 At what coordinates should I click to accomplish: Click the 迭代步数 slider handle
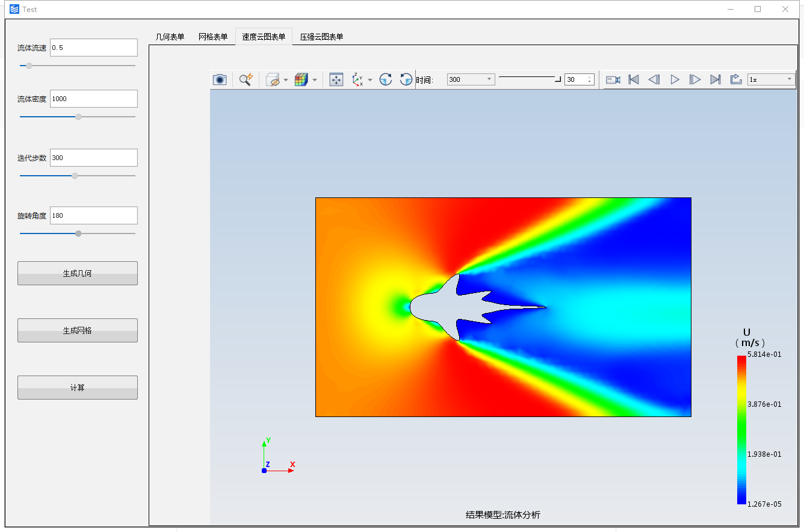tap(75, 176)
